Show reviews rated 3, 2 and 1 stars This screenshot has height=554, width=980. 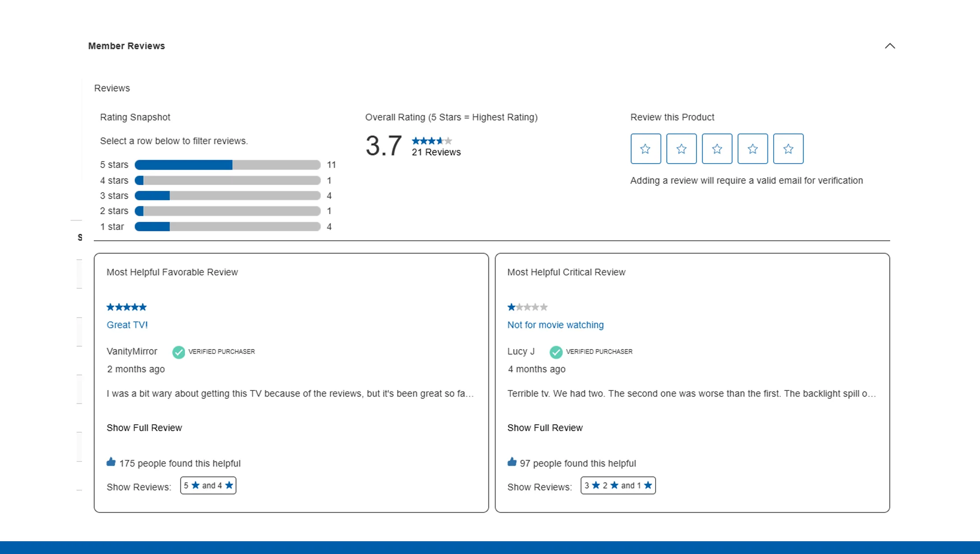click(618, 485)
